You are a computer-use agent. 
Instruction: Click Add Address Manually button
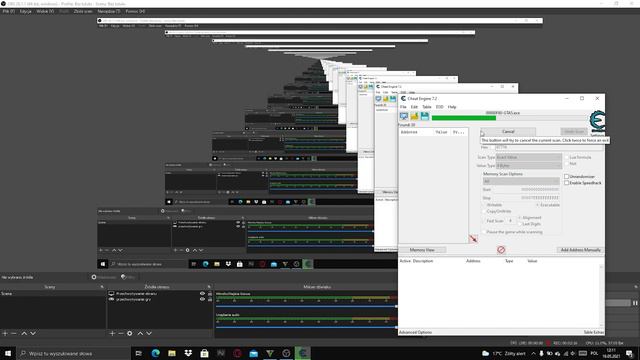point(580,250)
